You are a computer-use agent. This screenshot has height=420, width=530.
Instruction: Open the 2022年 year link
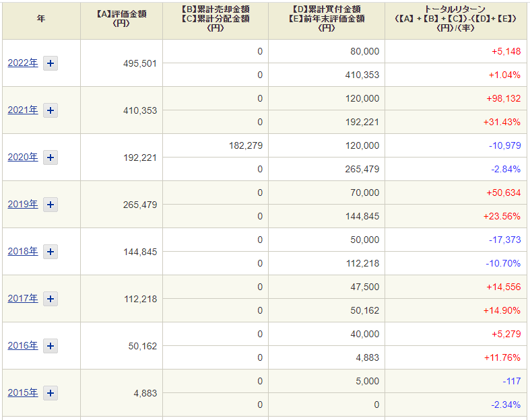coord(23,63)
